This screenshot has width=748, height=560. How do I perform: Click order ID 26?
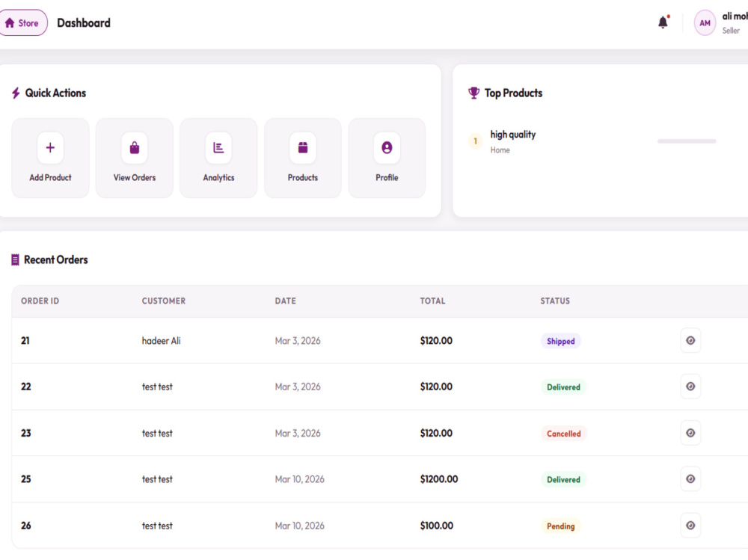(x=25, y=526)
